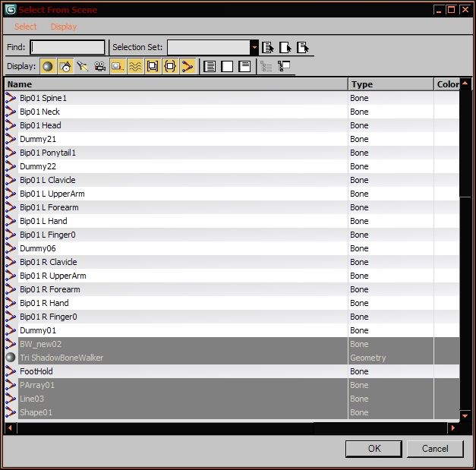The width and height of the screenshot is (476, 470).
Task: Click the 3ds Max logo in title bar
Action: coord(11,10)
